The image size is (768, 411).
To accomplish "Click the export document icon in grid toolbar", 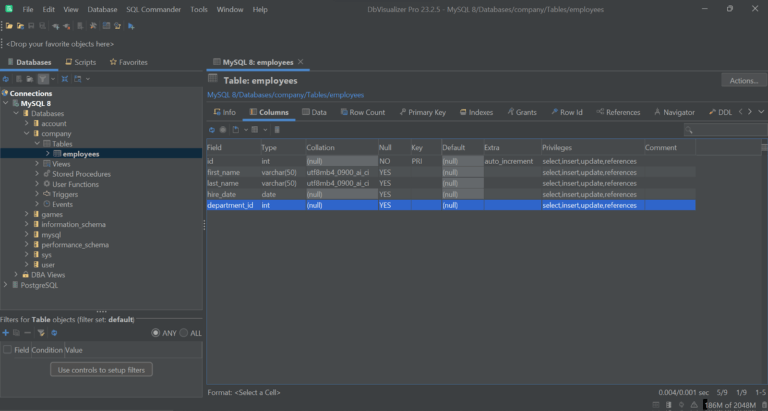I will [236, 130].
